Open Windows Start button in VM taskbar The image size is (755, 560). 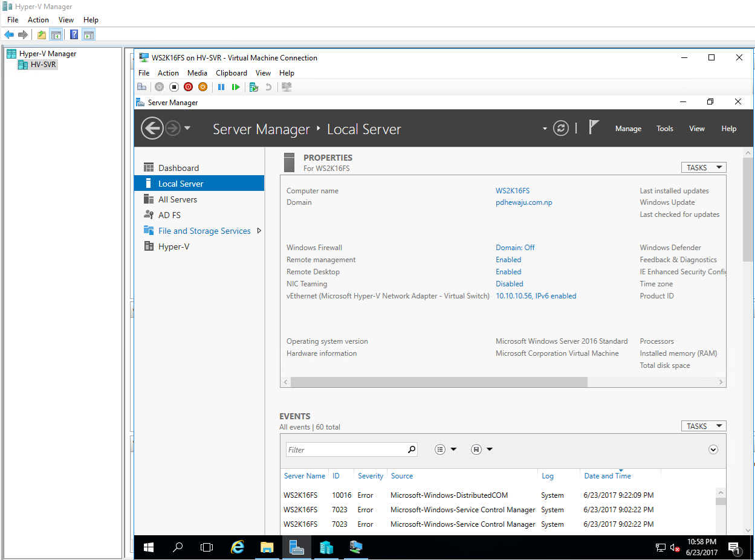(149, 547)
